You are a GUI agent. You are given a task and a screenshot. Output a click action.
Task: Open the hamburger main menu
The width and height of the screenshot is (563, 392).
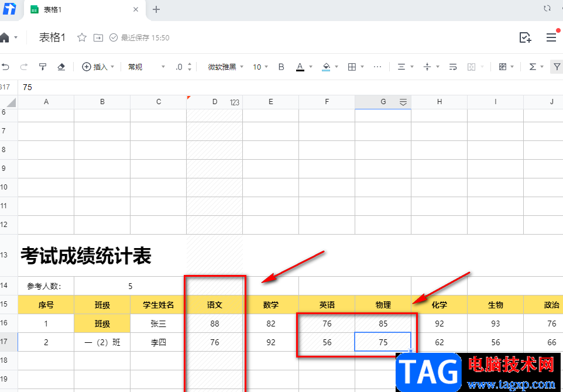(x=551, y=37)
